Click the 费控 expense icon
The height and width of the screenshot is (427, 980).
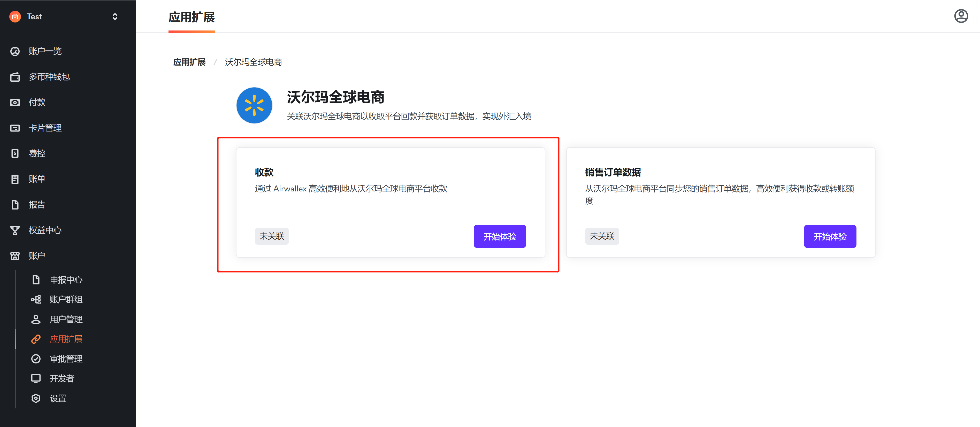(x=15, y=154)
